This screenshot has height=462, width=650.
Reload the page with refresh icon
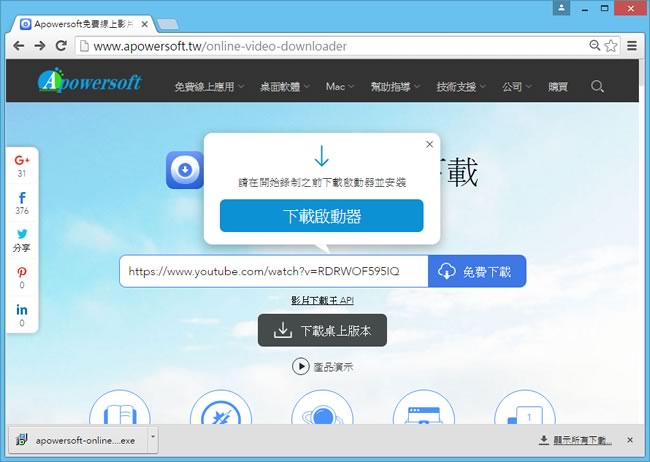pos(61,46)
